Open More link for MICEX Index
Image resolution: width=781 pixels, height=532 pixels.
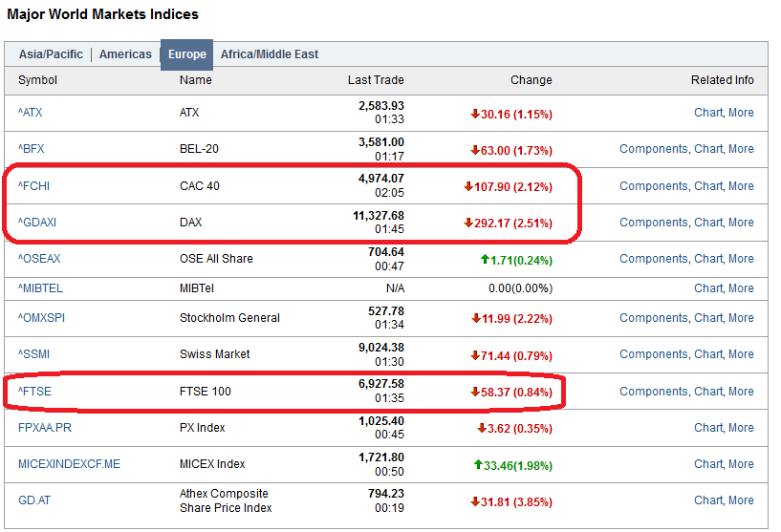741,464
